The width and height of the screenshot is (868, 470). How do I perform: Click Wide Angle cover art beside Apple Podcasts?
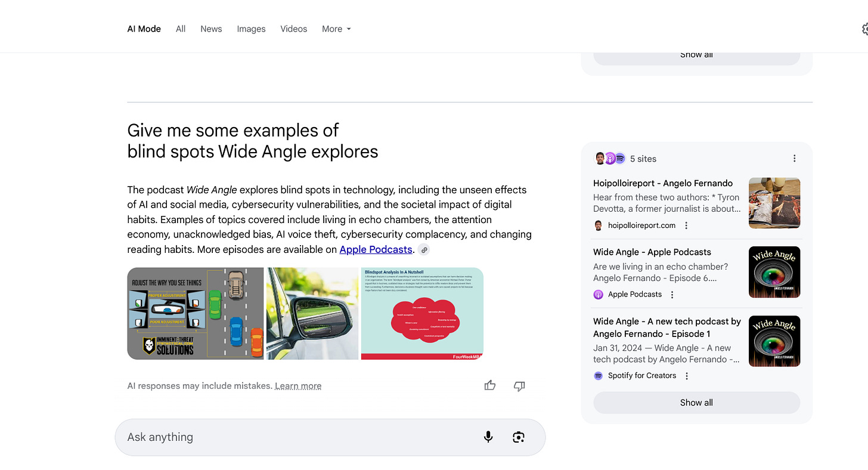tap(774, 272)
